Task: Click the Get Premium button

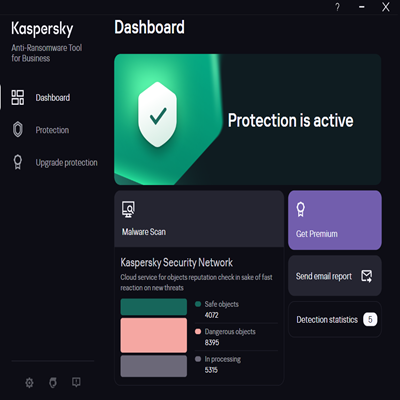Action: (x=335, y=220)
